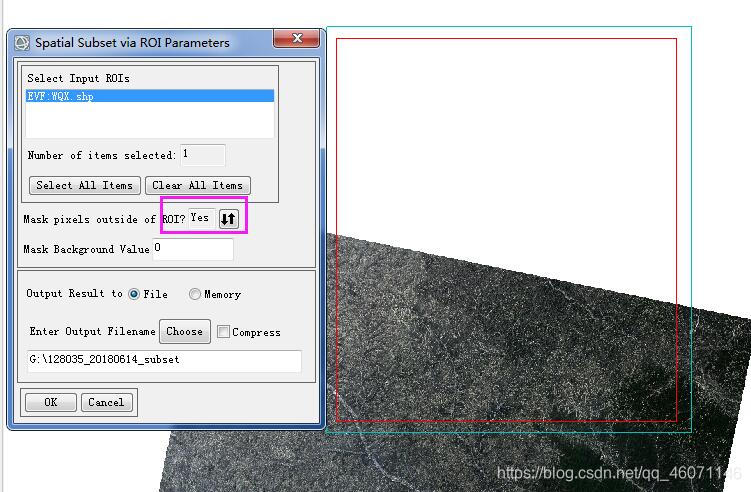The image size is (751, 492).
Task: Click the Number of items selected field
Action: click(203, 155)
